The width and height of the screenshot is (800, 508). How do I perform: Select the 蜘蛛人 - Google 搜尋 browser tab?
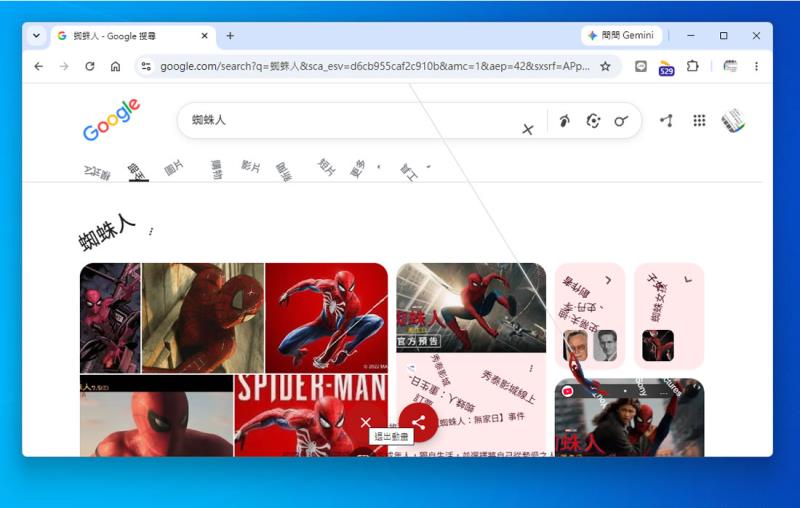click(x=133, y=36)
